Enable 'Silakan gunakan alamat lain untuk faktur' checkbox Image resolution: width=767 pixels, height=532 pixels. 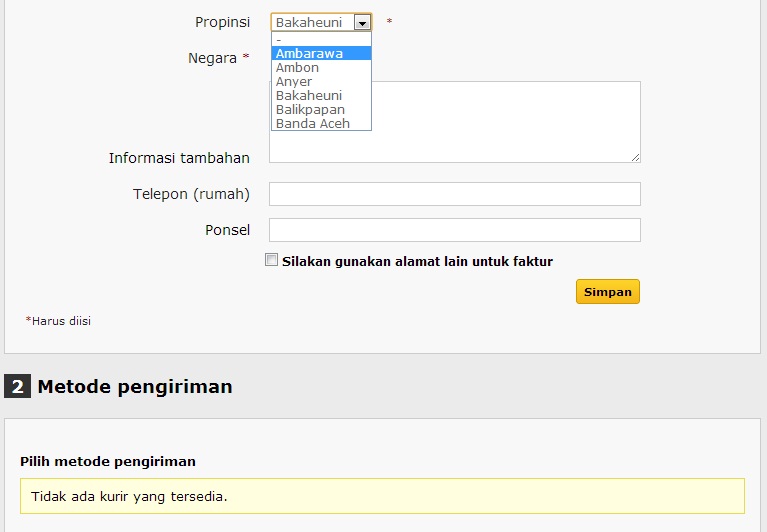point(271,260)
